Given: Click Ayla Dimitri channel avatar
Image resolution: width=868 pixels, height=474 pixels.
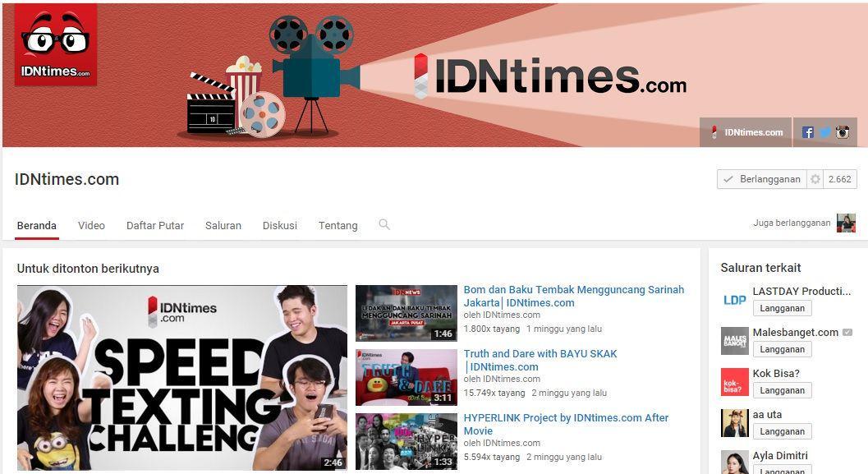Looking at the screenshot, I should (x=735, y=462).
